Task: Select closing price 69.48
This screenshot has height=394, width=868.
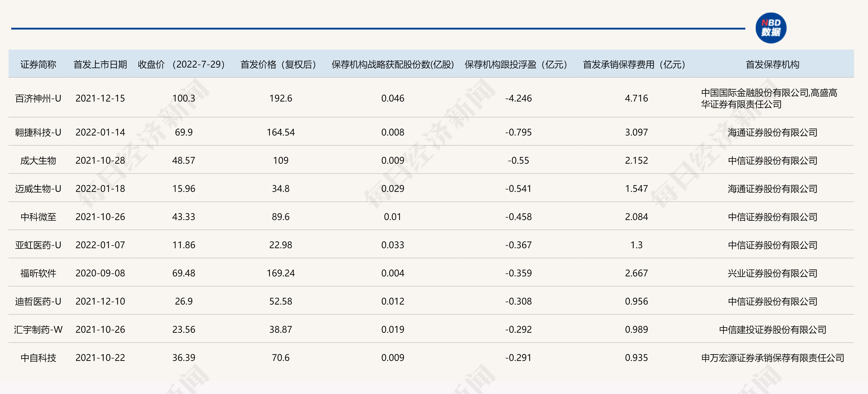Action: click(184, 273)
